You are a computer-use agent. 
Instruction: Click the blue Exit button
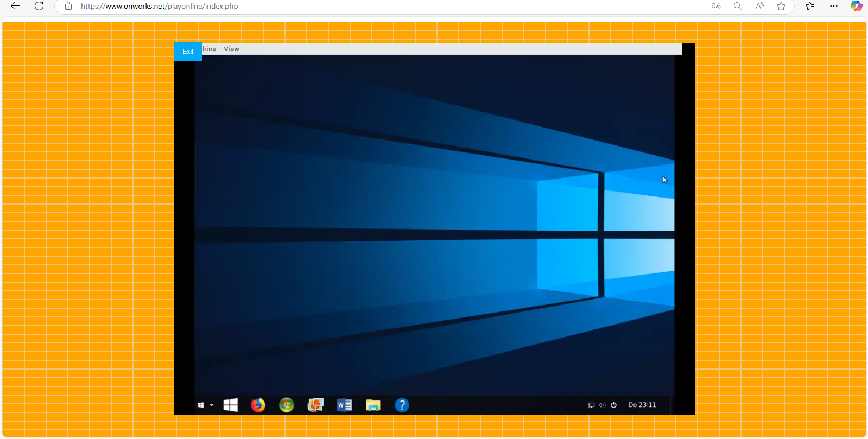(188, 52)
